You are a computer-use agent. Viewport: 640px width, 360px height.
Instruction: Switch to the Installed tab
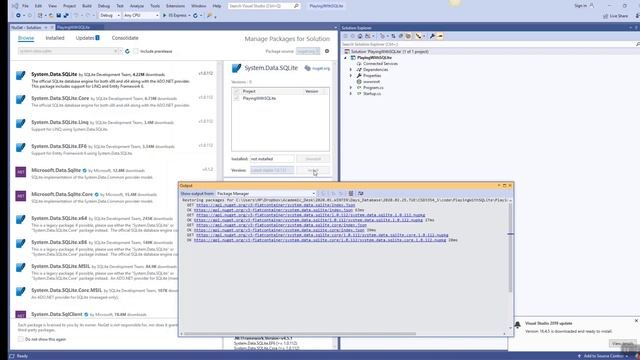[x=55, y=38]
